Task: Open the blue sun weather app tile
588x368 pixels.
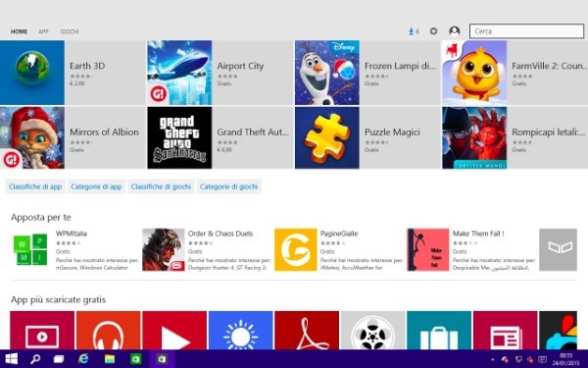Action: 241,331
